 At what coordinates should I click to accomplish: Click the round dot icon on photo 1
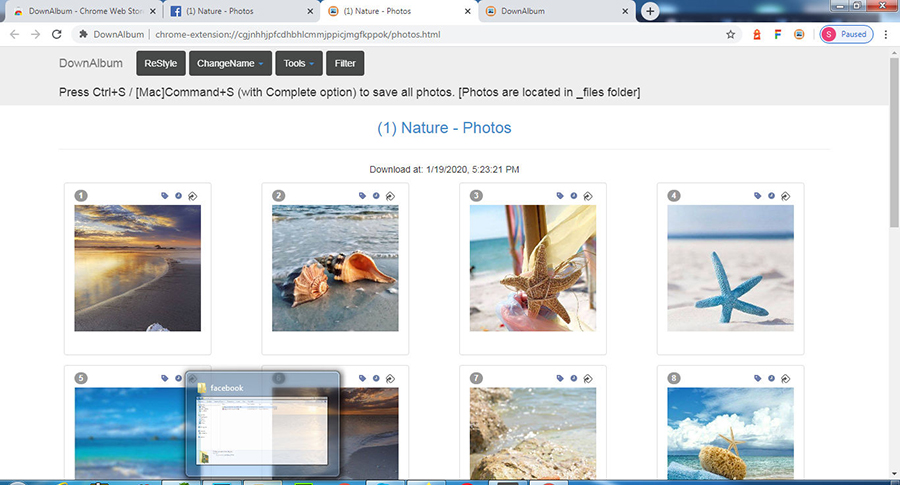pyautogui.click(x=179, y=196)
